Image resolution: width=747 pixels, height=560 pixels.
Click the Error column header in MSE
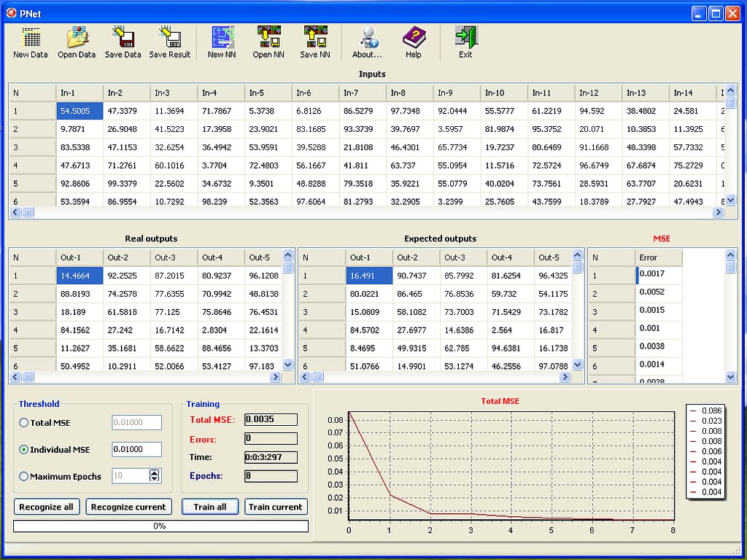(659, 257)
